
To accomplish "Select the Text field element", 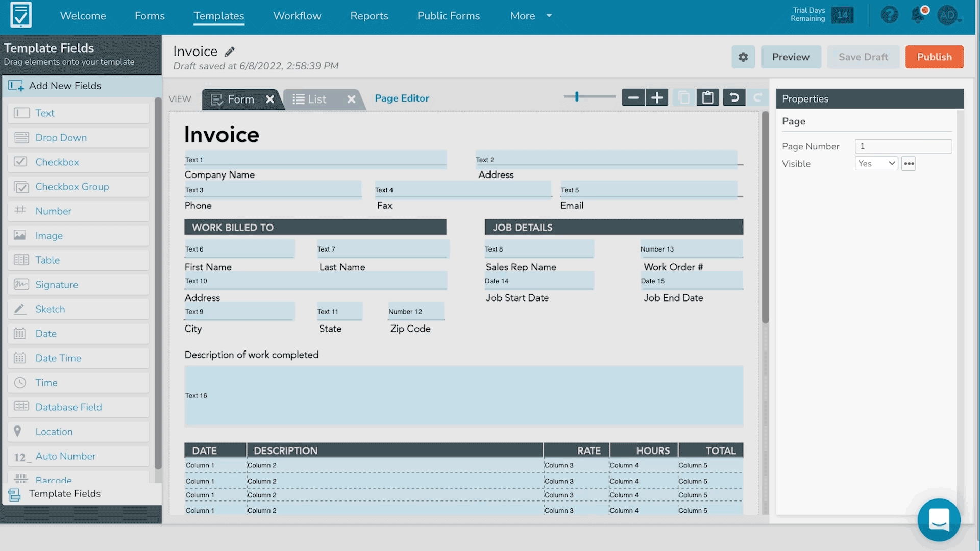I will click(78, 113).
